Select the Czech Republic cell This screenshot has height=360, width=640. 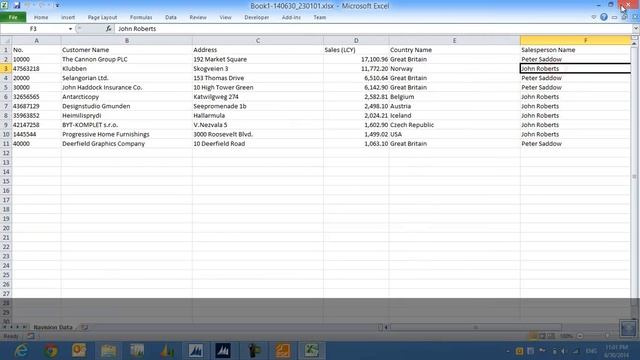tap(454, 125)
